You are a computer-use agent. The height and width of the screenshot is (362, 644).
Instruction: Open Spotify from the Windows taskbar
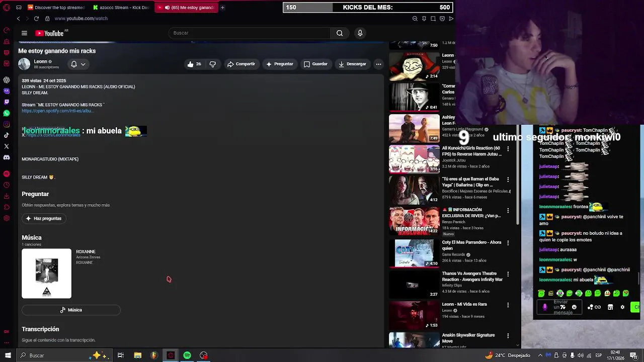click(187, 355)
